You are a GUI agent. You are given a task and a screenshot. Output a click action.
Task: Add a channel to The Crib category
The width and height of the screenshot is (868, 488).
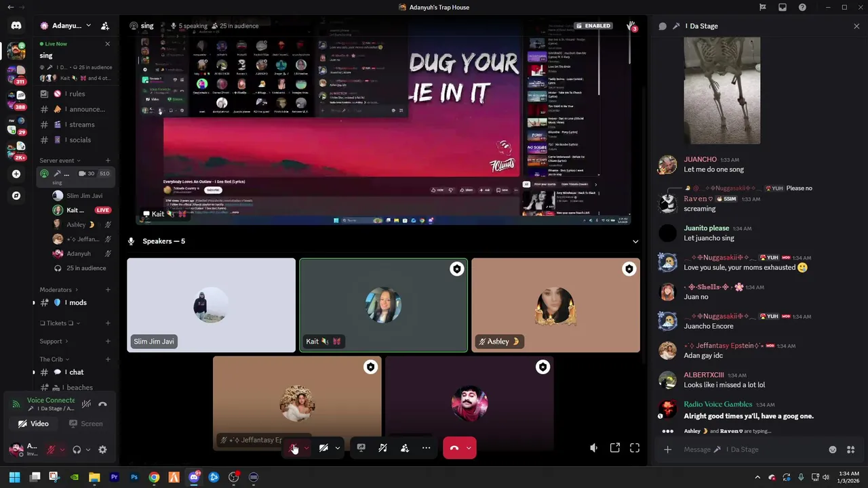108,359
